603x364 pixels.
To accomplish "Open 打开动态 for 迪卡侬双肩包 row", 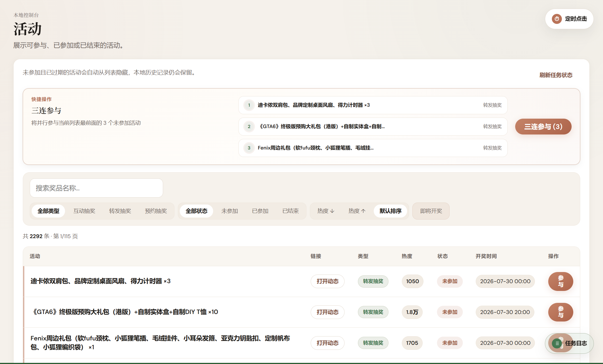I will pyautogui.click(x=328, y=281).
